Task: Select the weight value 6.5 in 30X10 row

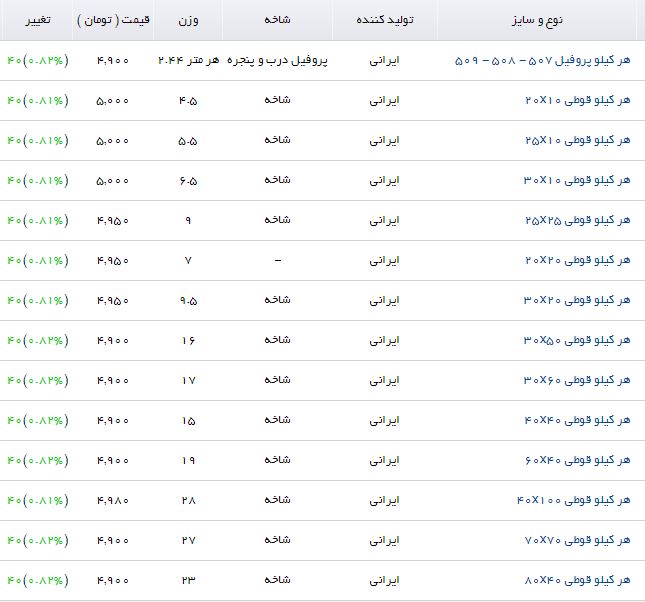Action: click(188, 181)
